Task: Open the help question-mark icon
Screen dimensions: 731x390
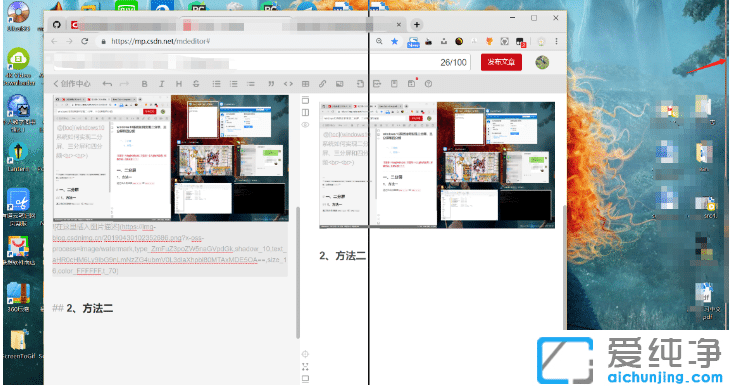Action: (x=428, y=84)
